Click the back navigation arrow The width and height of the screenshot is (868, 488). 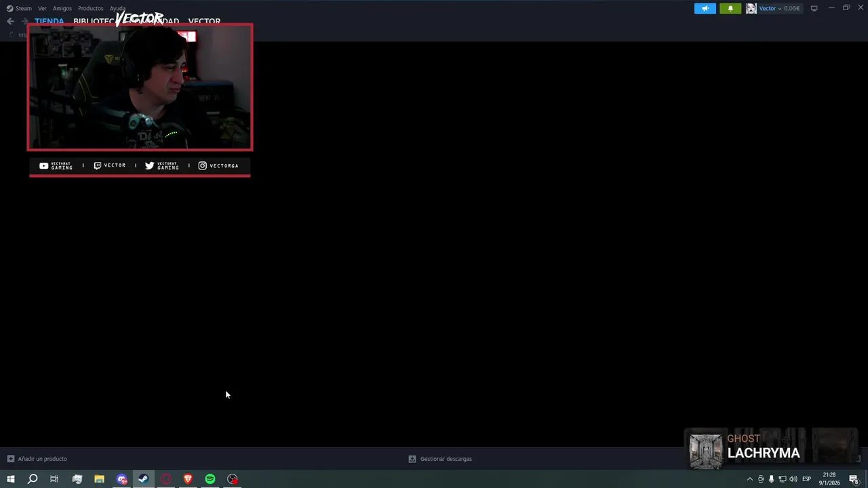(10, 21)
